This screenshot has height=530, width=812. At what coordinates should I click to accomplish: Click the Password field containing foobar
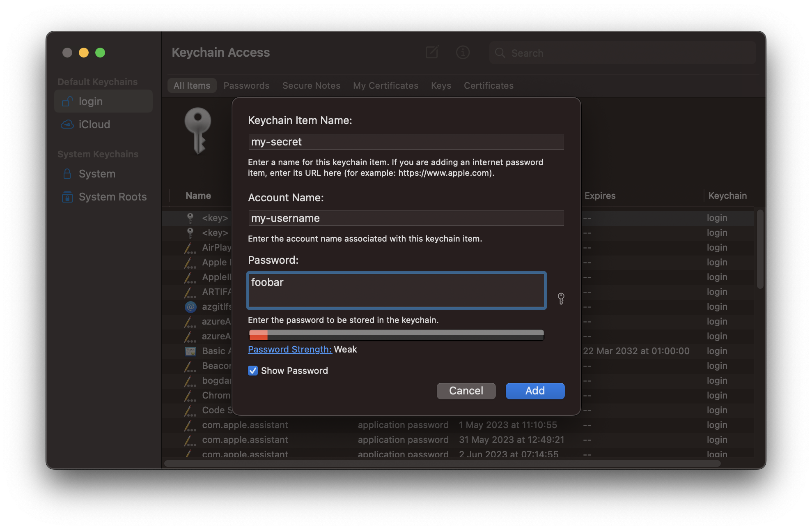[x=396, y=290]
